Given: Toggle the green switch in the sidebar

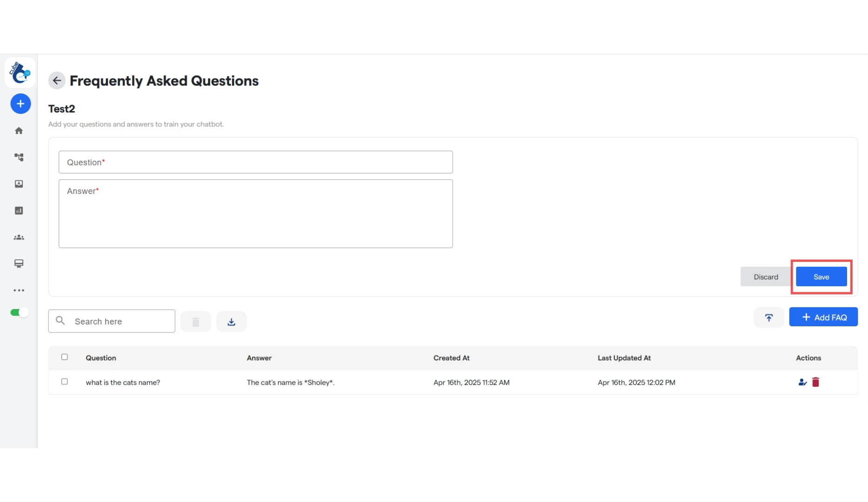Looking at the screenshot, I should tap(19, 312).
